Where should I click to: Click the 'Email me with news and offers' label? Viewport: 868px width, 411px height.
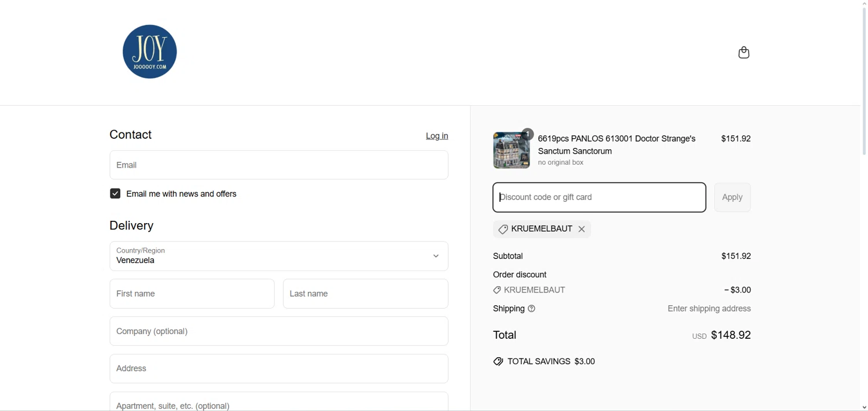(182, 194)
